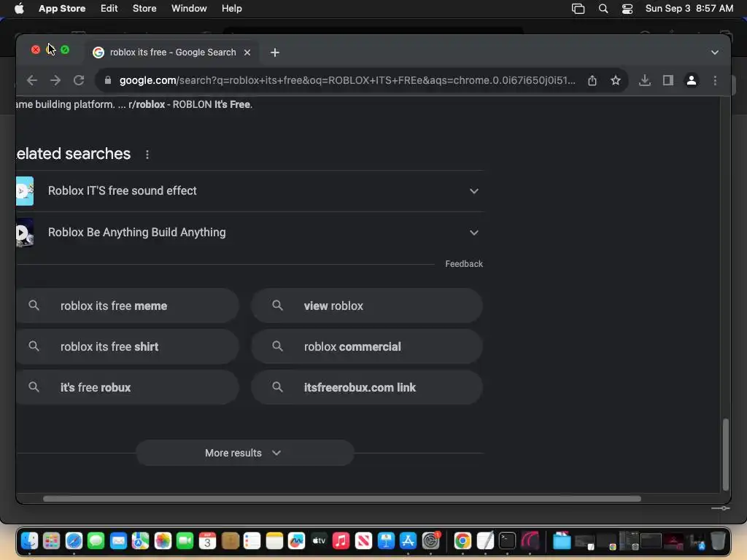Open Reminders from the Dock
Image resolution: width=747 pixels, height=560 pixels.
[x=252, y=540]
